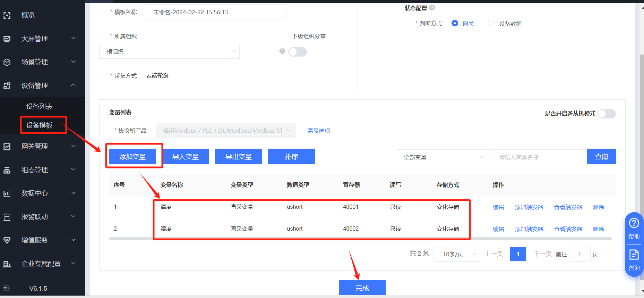Open the 所属组织 dropdown showing 根组织

[x=169, y=51]
